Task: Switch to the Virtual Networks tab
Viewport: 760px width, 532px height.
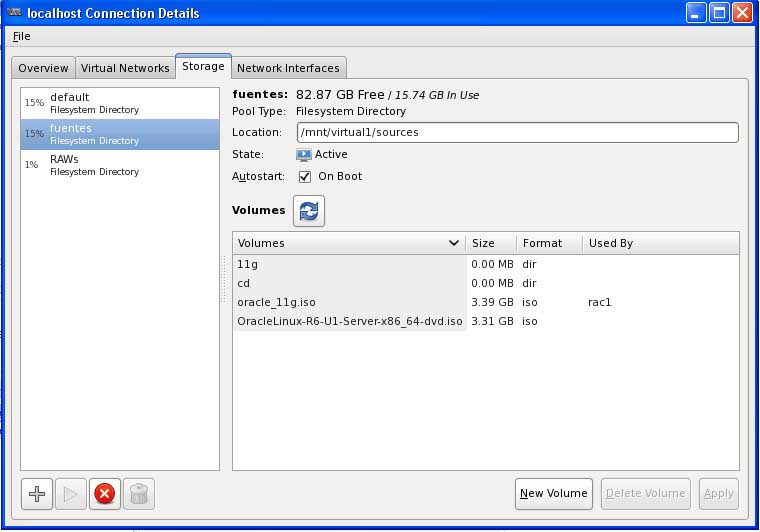Action: pos(125,68)
